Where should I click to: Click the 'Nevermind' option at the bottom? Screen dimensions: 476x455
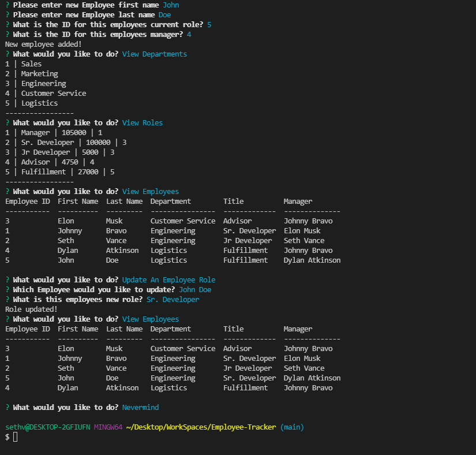pos(140,407)
